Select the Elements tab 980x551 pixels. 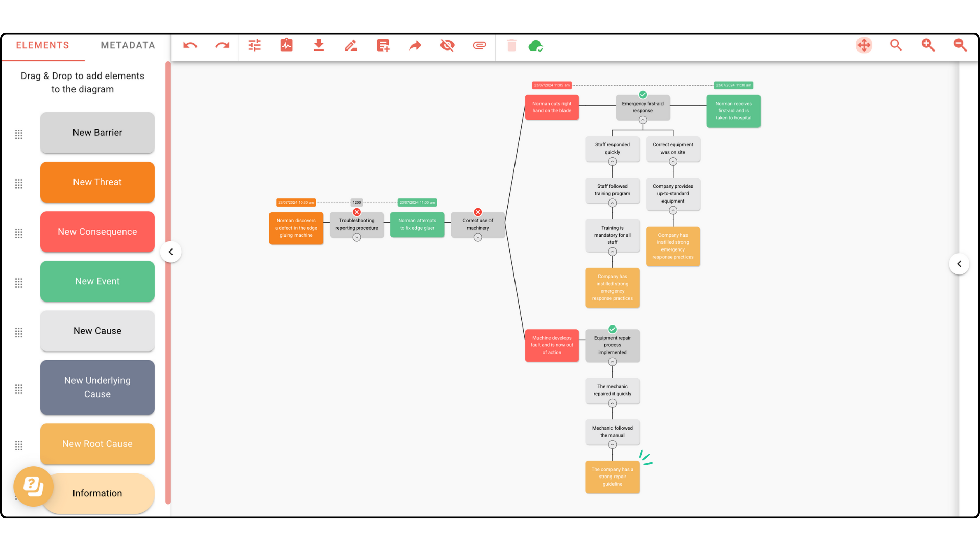tap(42, 45)
